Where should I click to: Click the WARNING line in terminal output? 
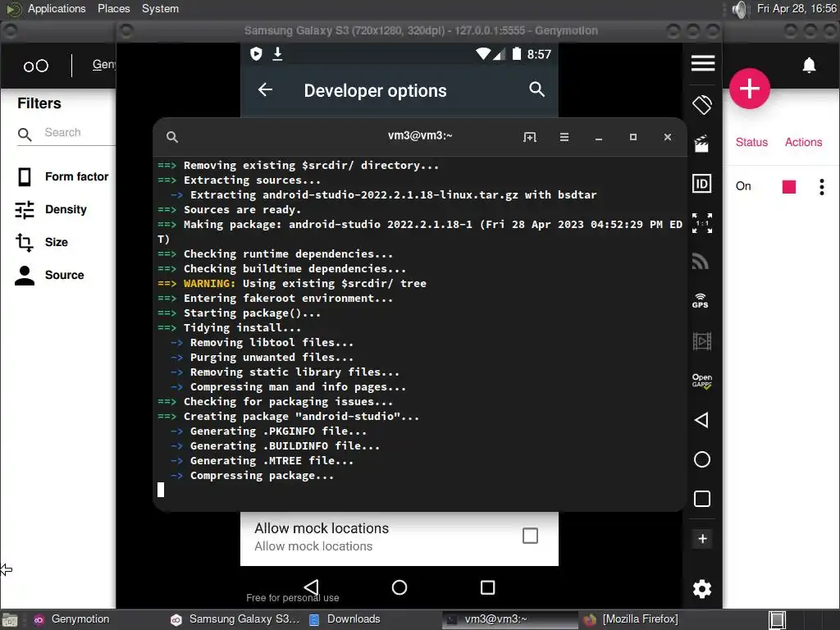[292, 283]
